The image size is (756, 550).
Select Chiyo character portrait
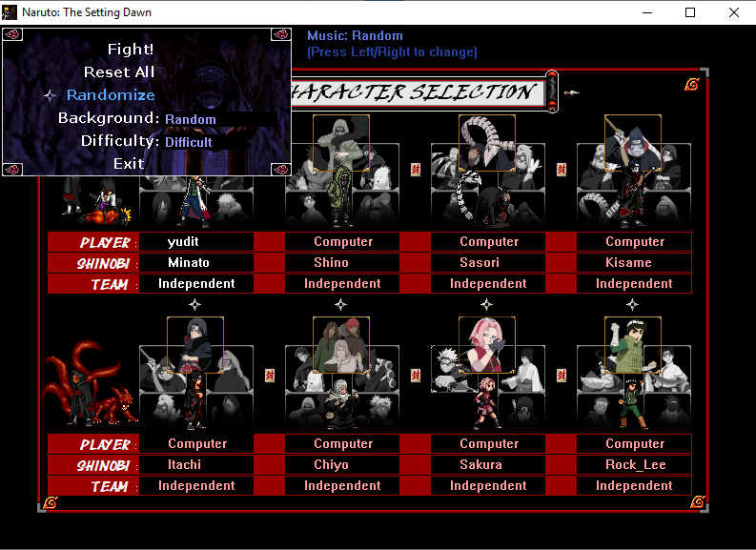(x=341, y=345)
